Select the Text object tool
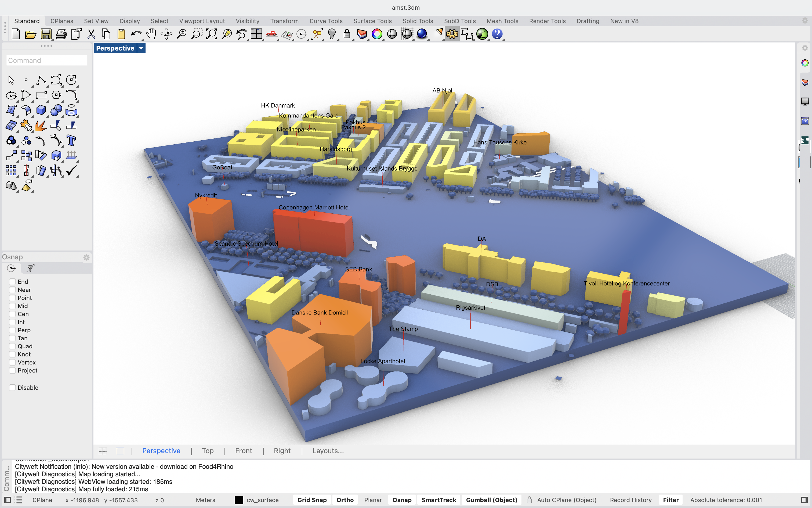 tap(71, 140)
